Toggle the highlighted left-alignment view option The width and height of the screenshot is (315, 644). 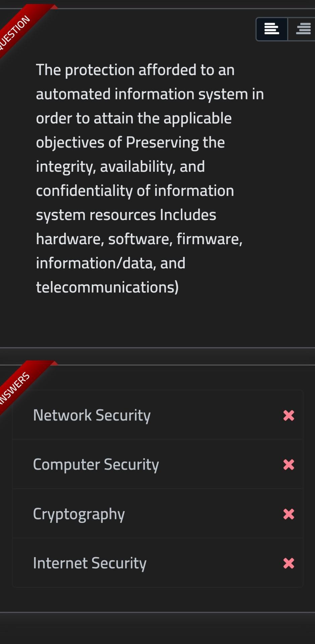(x=271, y=29)
